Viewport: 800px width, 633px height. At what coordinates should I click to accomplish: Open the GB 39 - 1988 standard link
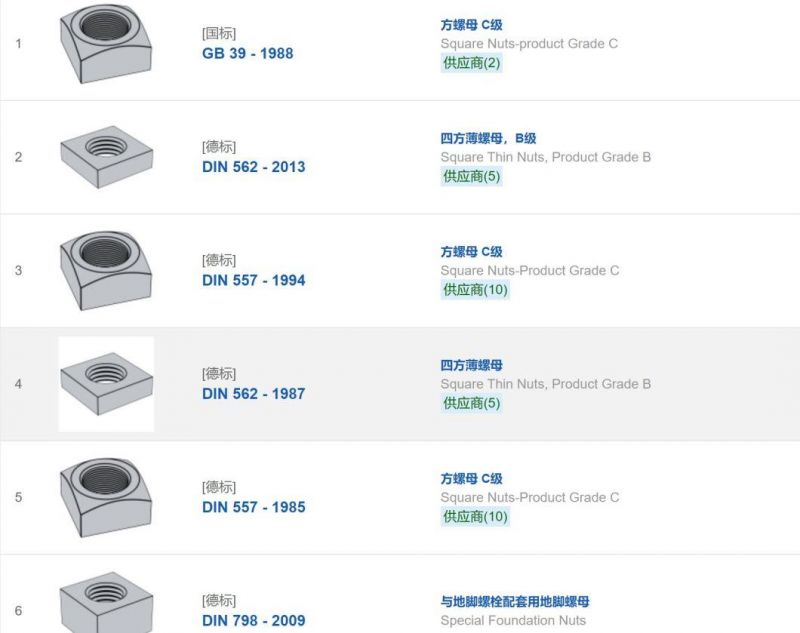tap(247, 54)
